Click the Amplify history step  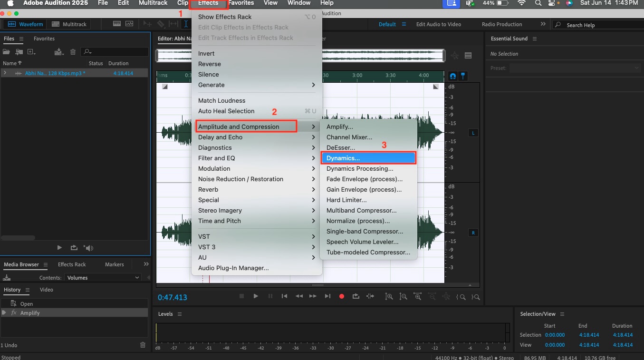click(x=74, y=313)
